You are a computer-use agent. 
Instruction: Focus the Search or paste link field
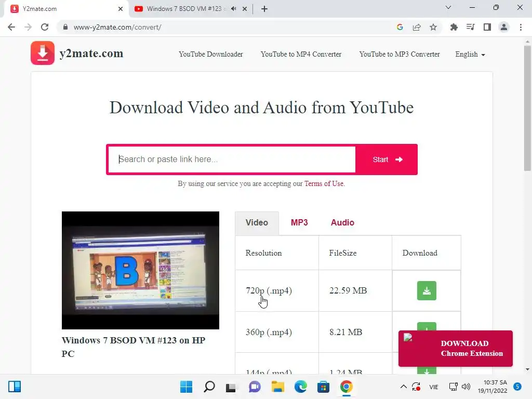tap(232, 159)
